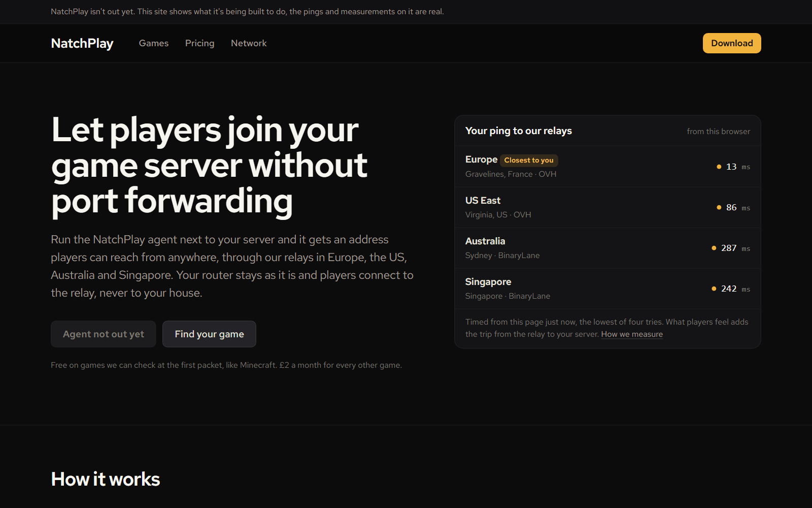812x508 pixels.
Task: Click the 'Timed from this page just now' note
Action: point(607,328)
